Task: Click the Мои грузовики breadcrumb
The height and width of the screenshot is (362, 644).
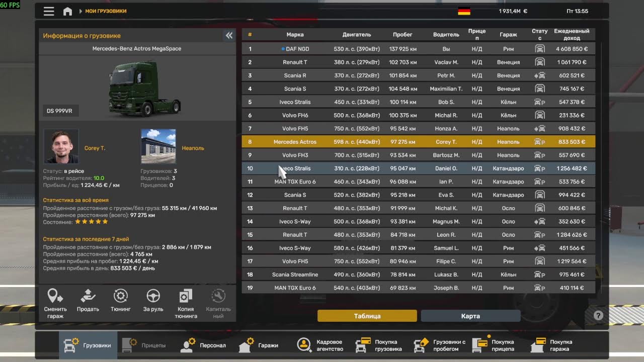Action: pos(106,11)
